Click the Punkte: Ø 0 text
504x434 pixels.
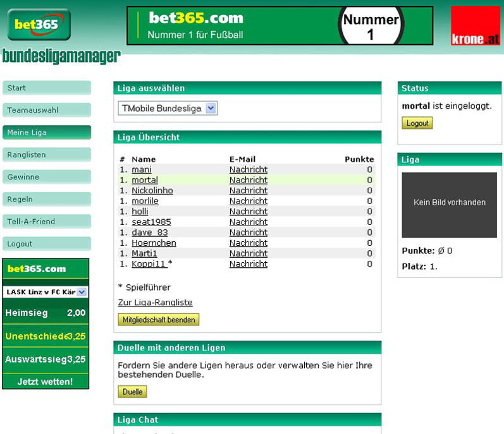point(427,251)
